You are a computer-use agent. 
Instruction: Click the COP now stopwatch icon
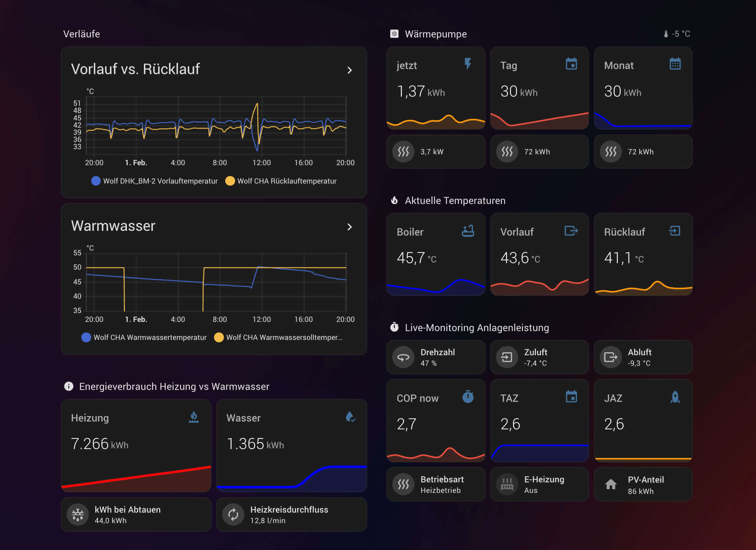coord(468,397)
